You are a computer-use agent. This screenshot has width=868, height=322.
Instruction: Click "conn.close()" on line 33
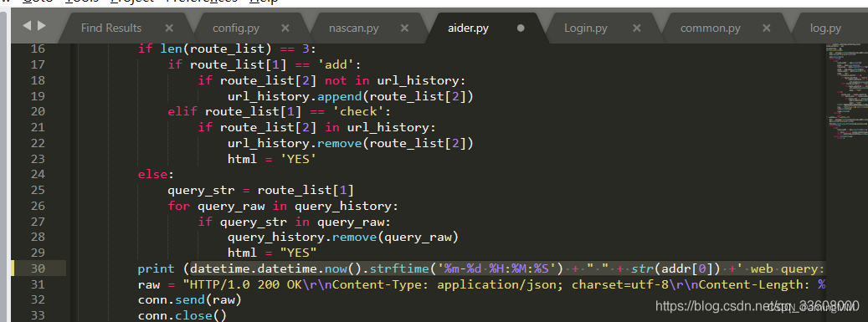tap(182, 316)
